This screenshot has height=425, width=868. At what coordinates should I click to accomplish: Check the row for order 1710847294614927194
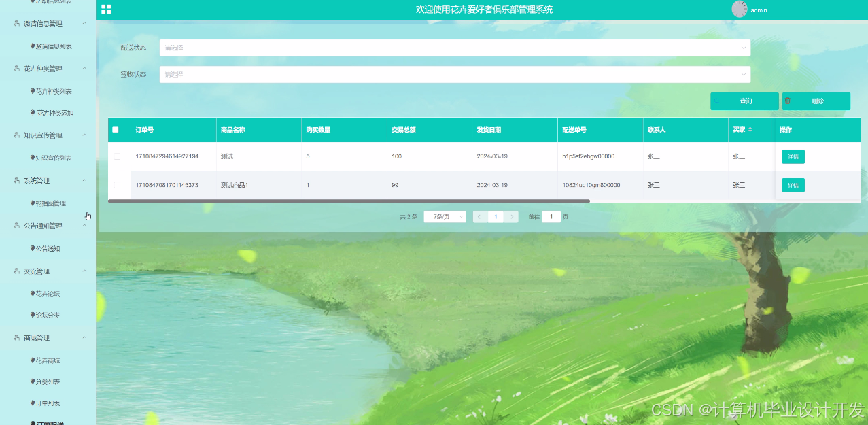point(117,156)
